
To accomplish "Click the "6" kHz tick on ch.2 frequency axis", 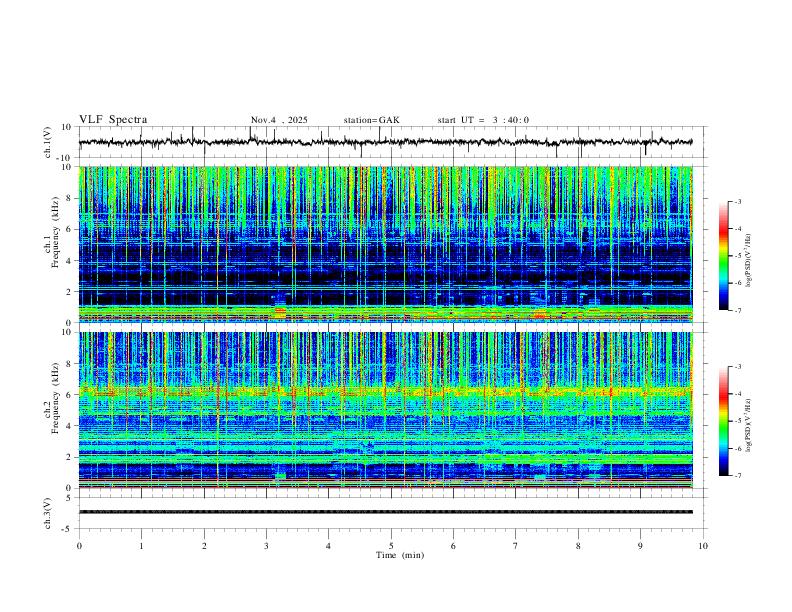I will (x=70, y=395).
